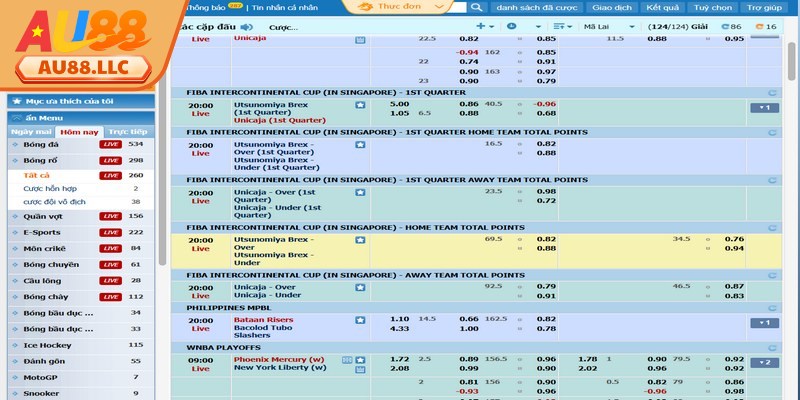800x400 pixels.
Task: Open Kết quả menu
Action: pyautogui.click(x=662, y=8)
